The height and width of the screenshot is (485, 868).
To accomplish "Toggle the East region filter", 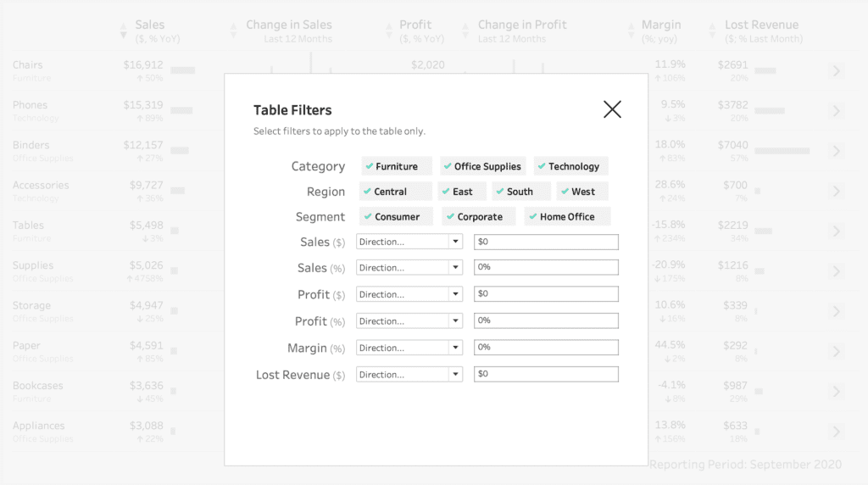I will coord(463,192).
